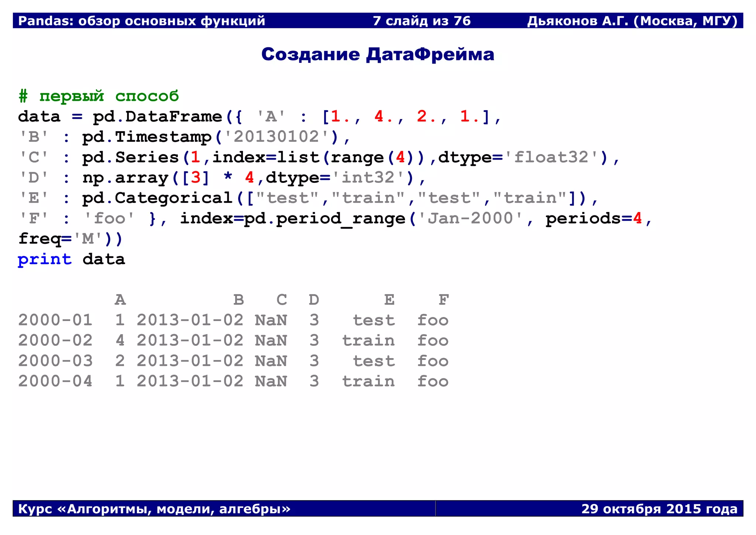Screen dimensions: 756x535
Task: Click the row index '2000-01'
Action: coord(55,320)
